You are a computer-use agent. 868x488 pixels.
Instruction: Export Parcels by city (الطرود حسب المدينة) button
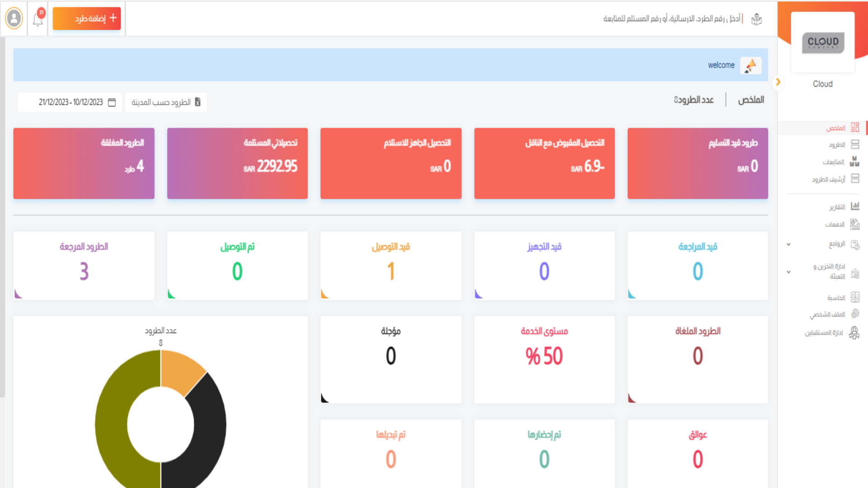tap(166, 102)
